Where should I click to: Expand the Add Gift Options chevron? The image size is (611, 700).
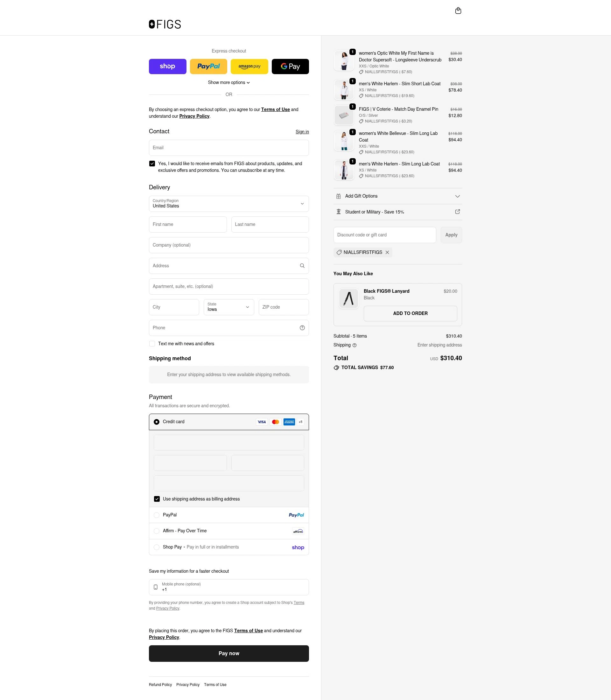coord(457,196)
